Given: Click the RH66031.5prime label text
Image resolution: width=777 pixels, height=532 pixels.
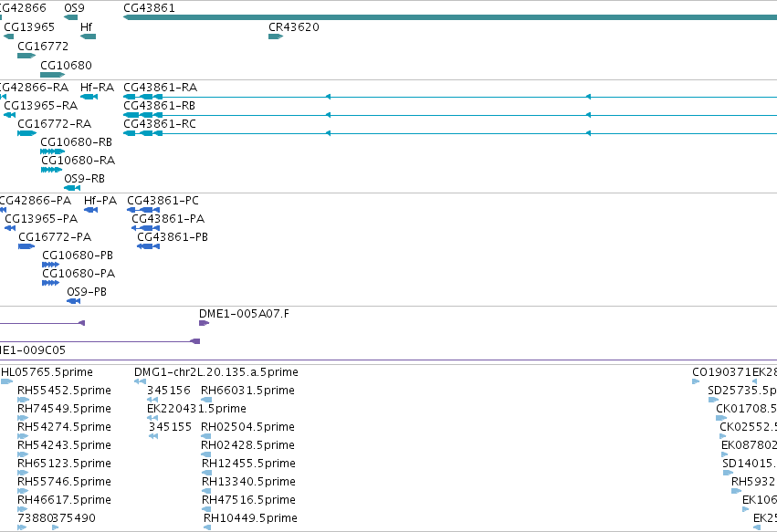Looking at the screenshot, I should point(247,391).
